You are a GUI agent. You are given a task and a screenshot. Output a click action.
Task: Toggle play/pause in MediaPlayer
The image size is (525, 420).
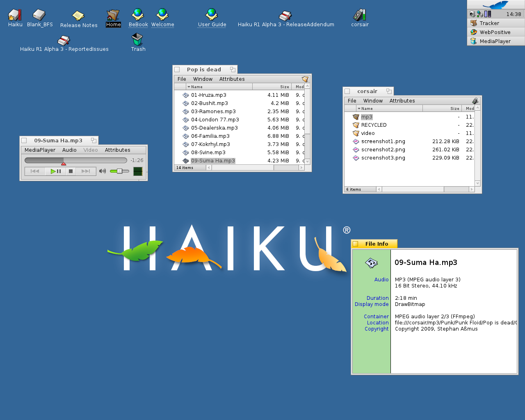pos(56,171)
